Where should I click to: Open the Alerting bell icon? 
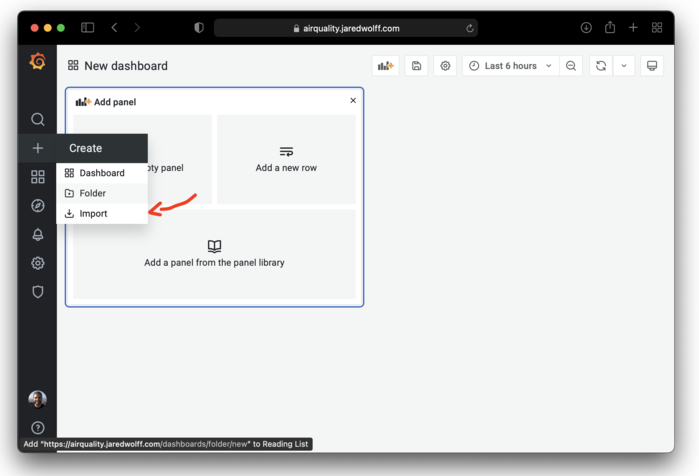click(x=38, y=235)
